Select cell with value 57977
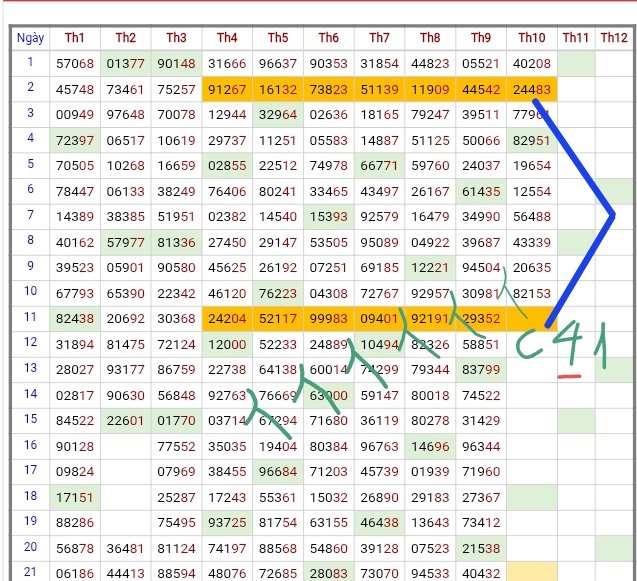This screenshot has width=637, height=581. (126, 243)
